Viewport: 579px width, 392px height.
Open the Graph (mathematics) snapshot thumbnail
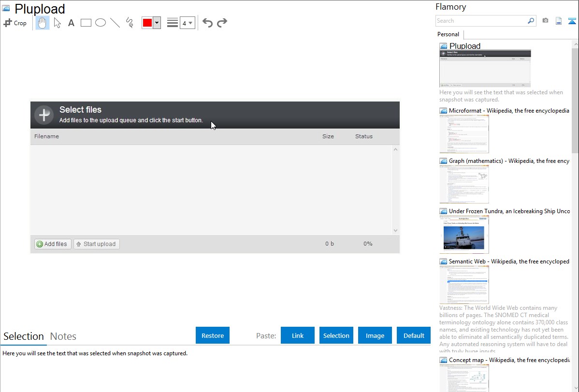click(x=464, y=184)
